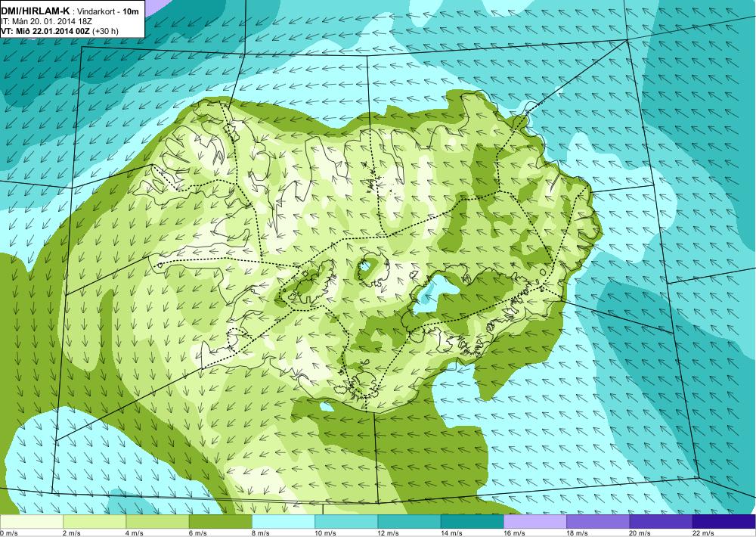This screenshot has height=537, width=756.
Task: Pick the medium purple 18–20 m/s legend swatch
Action: [x=598, y=522]
